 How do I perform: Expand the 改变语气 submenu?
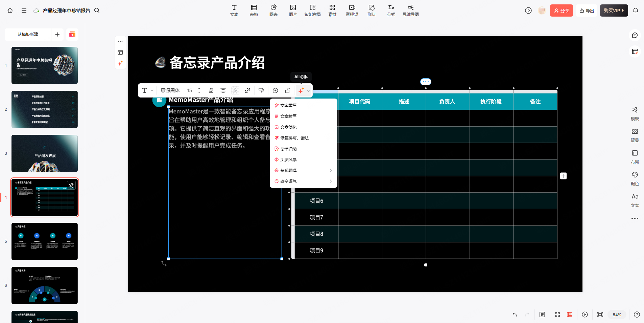pyautogui.click(x=304, y=181)
